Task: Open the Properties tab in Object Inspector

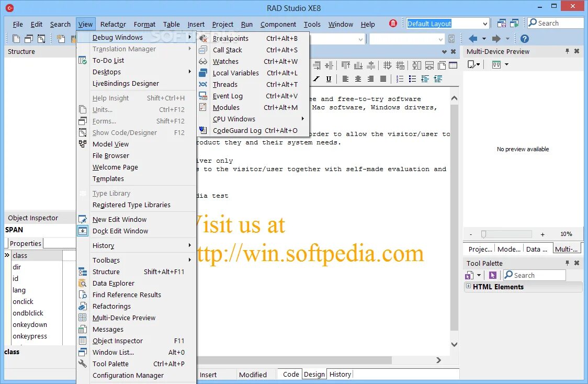Action: coord(25,243)
